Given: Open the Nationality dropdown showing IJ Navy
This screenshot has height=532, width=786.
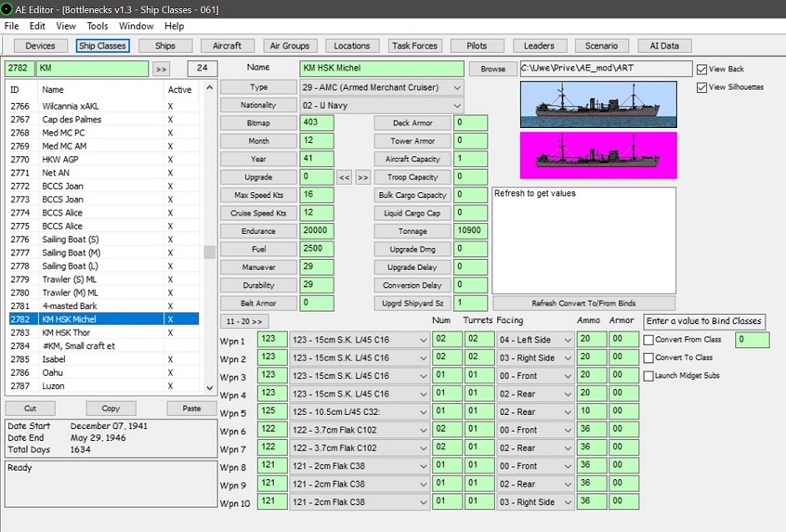Looking at the screenshot, I should pos(382,106).
